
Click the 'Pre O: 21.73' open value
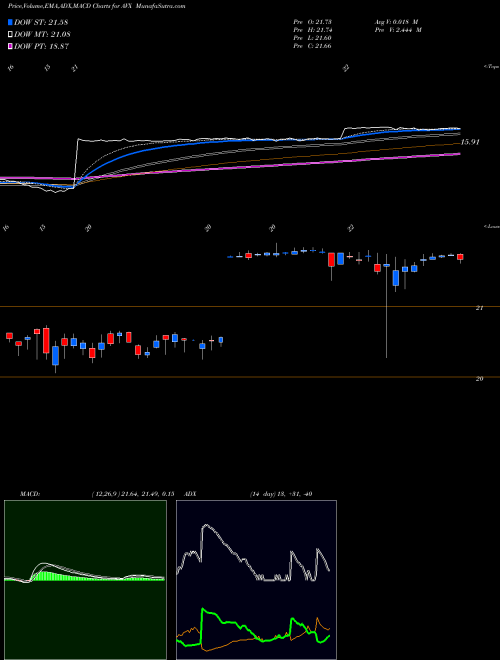click(x=312, y=22)
